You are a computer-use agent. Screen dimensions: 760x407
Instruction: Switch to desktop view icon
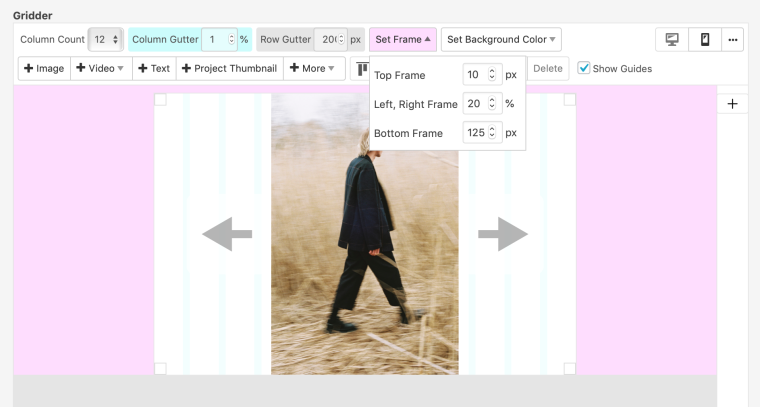672,40
